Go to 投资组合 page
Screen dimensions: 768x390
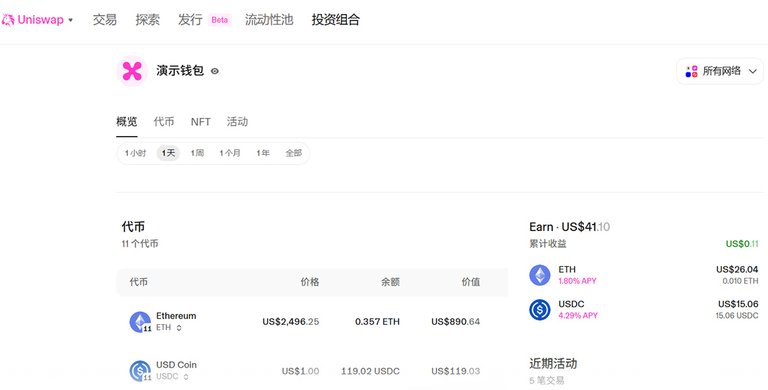point(336,20)
